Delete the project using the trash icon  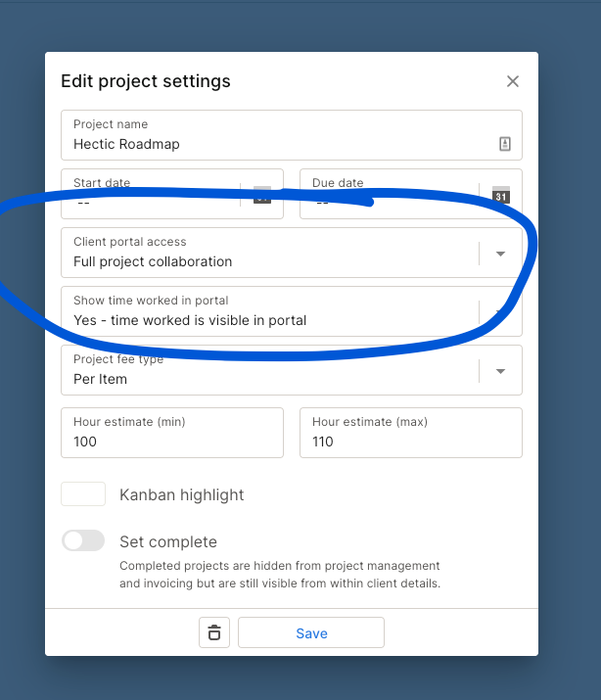coord(214,633)
